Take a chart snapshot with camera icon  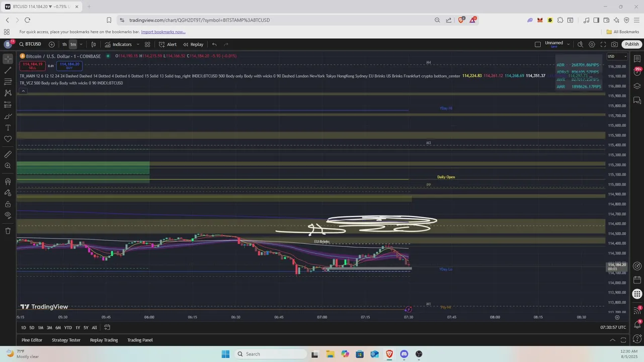click(x=614, y=44)
